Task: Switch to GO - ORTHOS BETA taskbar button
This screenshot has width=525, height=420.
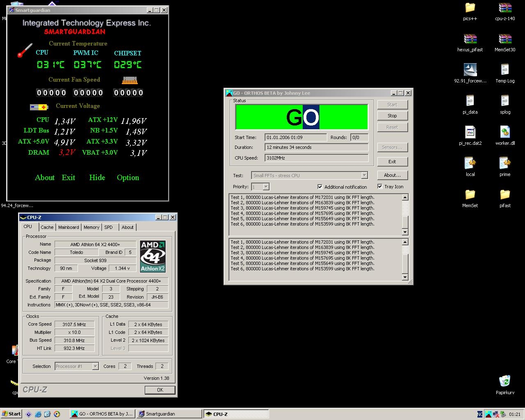Action: click(x=102, y=414)
